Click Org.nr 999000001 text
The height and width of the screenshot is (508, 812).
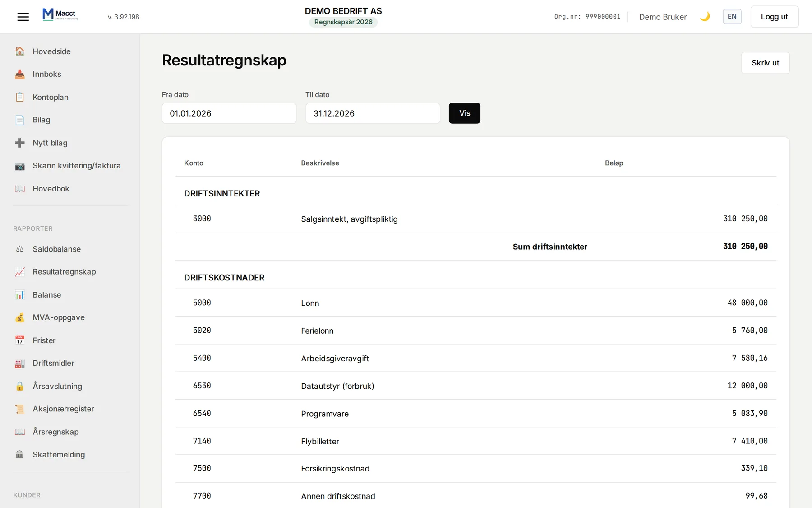[x=587, y=17]
